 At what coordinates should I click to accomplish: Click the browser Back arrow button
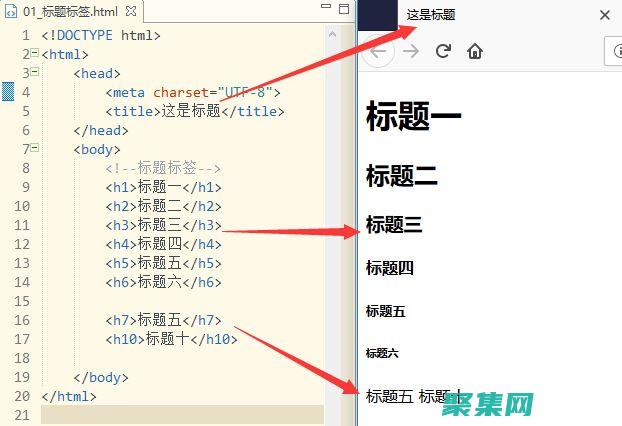click(378, 52)
